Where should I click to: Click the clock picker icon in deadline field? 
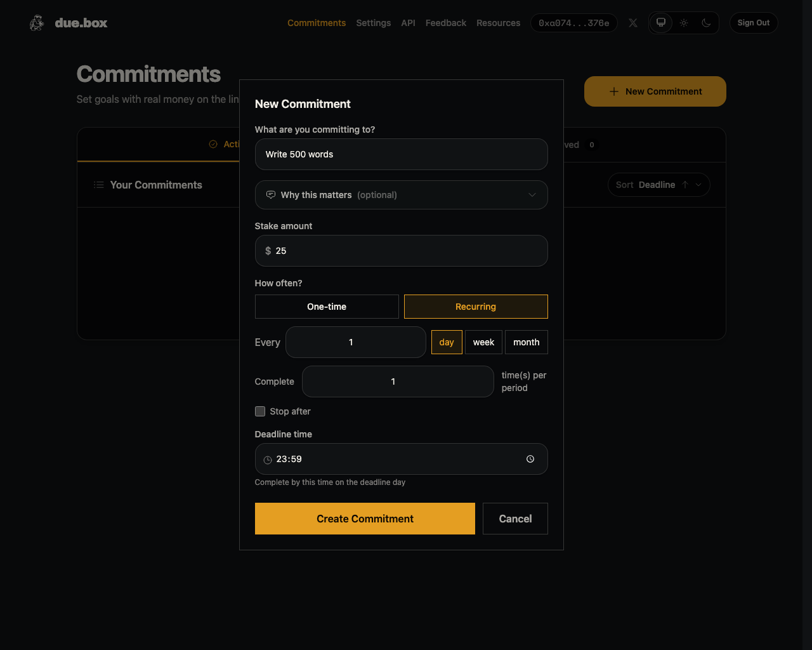[x=530, y=459]
